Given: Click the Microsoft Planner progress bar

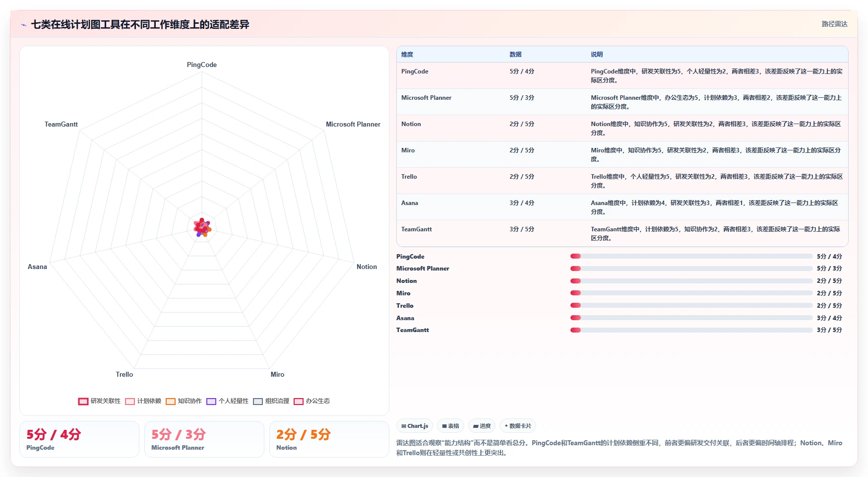Looking at the screenshot, I should coord(691,269).
